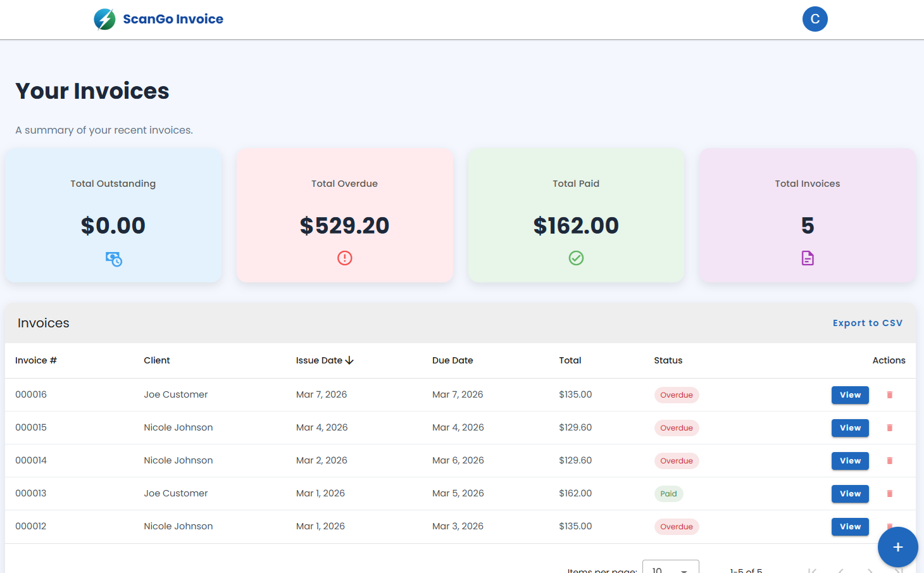Select invoice number 000016 cell
Screen dimensions: 924x573
tap(31, 394)
